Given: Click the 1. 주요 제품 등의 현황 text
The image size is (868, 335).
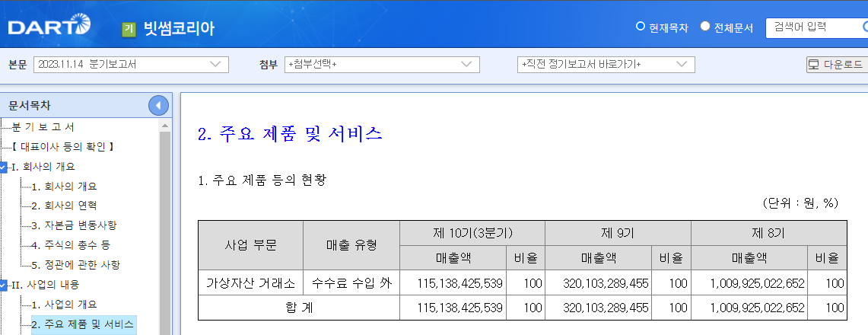Looking at the screenshot, I should 262,180.
